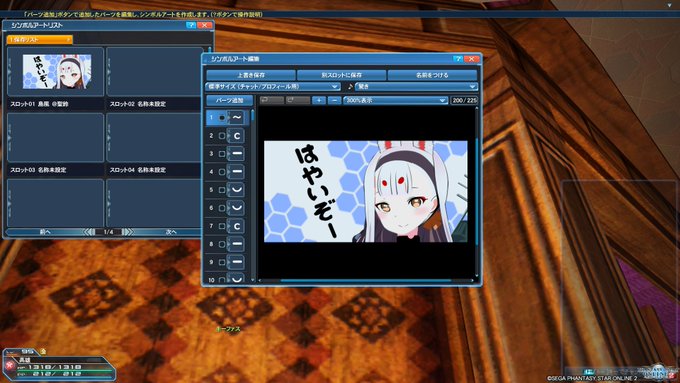Select the tilde symbol of layer 1
Viewport: 680px width, 383px height.
pos(237,118)
